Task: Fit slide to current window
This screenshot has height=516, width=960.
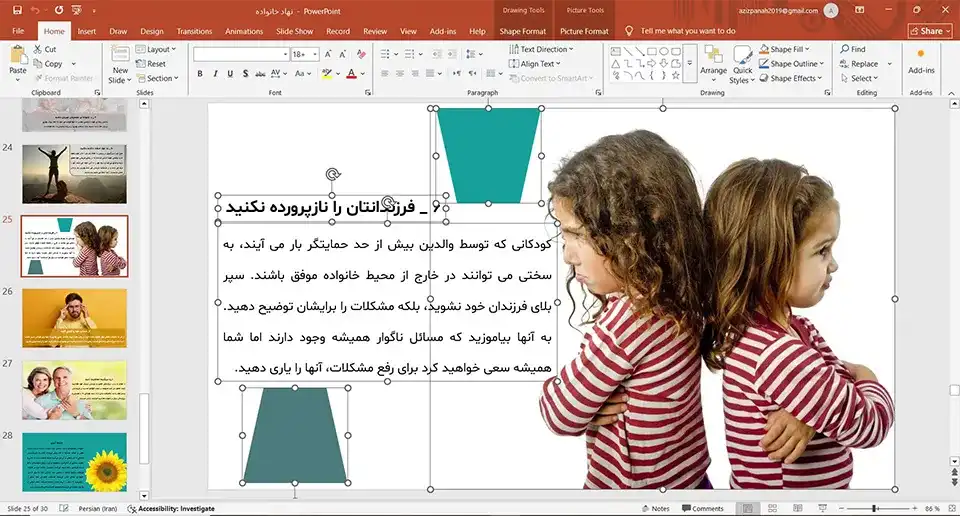Action: tap(951, 509)
